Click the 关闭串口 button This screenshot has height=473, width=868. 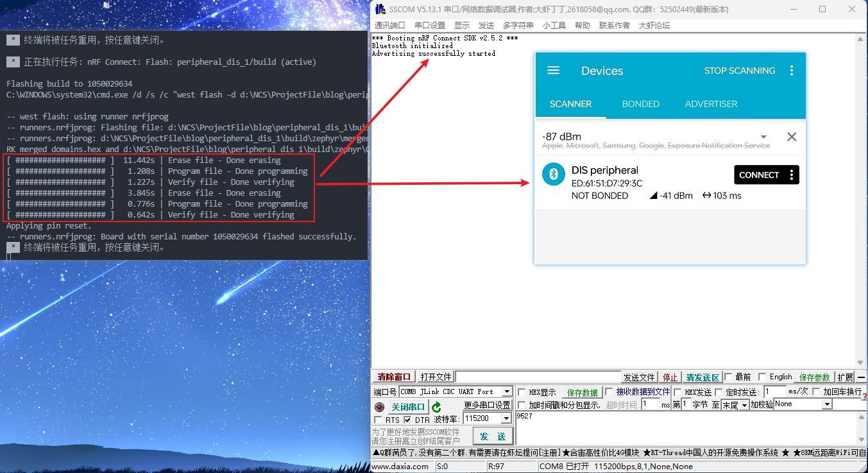[x=408, y=407]
